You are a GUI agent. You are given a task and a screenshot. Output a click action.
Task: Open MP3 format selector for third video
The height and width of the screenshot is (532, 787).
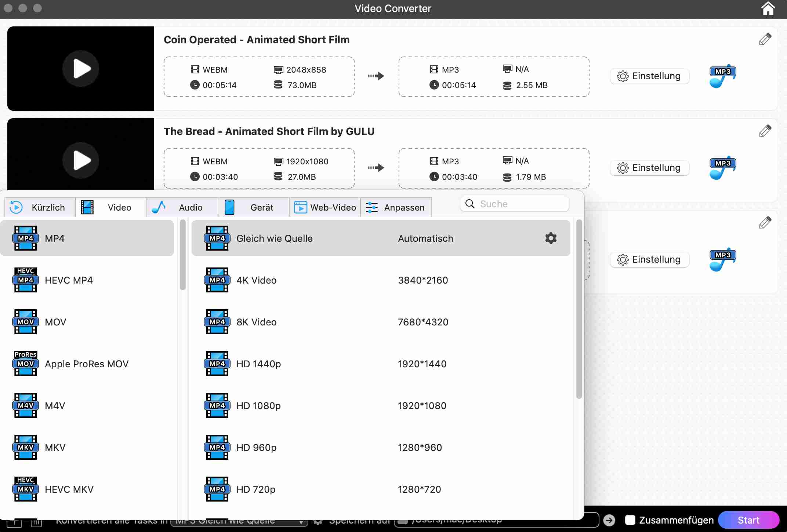(722, 260)
